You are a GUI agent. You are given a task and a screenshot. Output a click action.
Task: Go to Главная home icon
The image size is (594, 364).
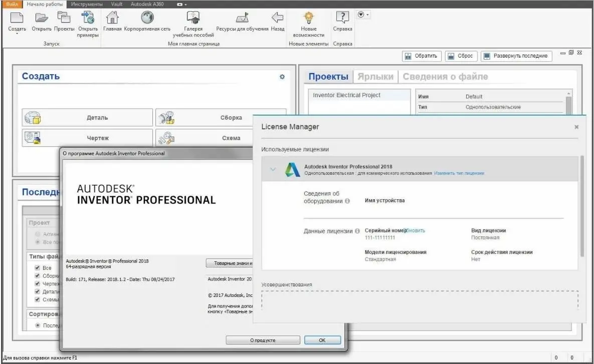click(x=112, y=18)
